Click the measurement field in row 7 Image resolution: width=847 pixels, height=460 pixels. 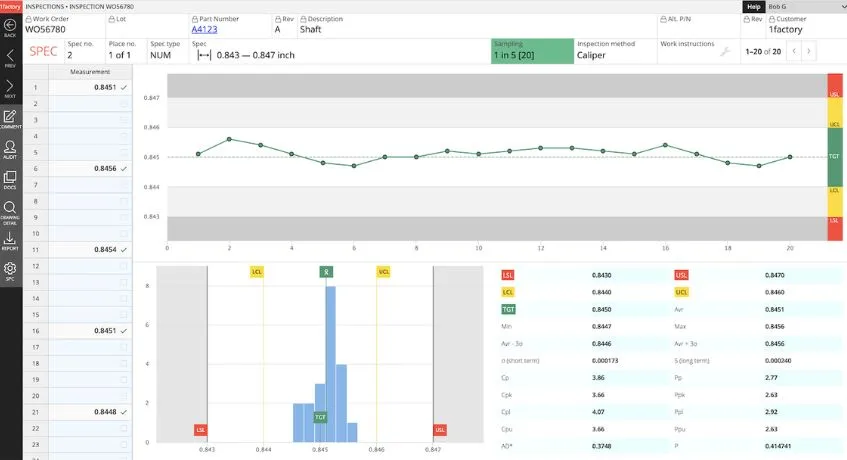[x=90, y=185]
